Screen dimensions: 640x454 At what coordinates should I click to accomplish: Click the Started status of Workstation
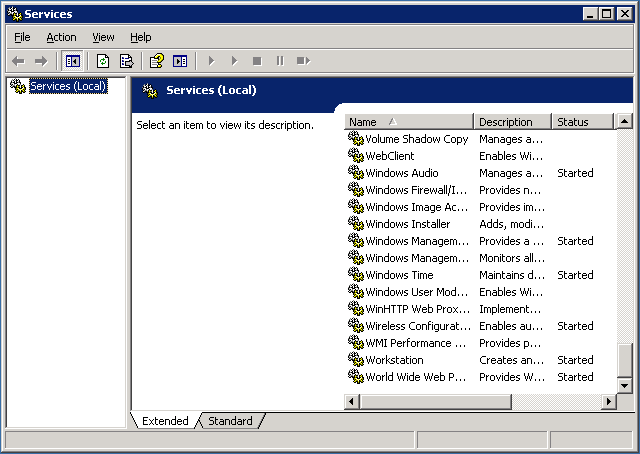point(575,360)
